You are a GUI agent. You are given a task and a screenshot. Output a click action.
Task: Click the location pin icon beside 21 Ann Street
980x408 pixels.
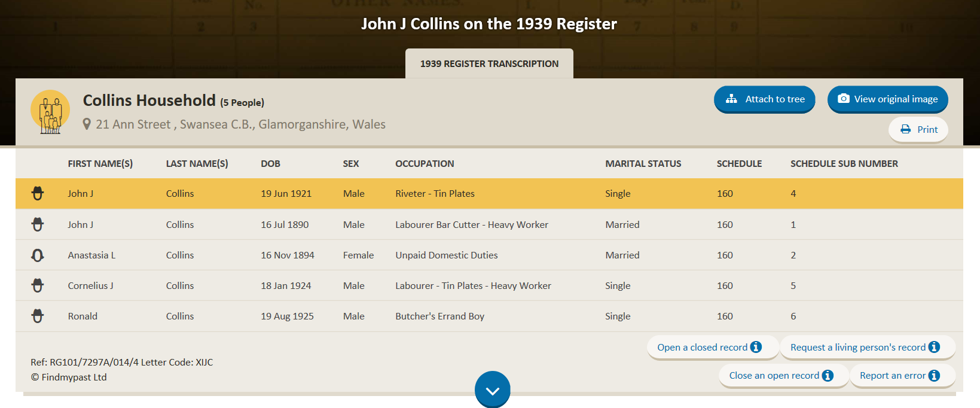pos(87,124)
